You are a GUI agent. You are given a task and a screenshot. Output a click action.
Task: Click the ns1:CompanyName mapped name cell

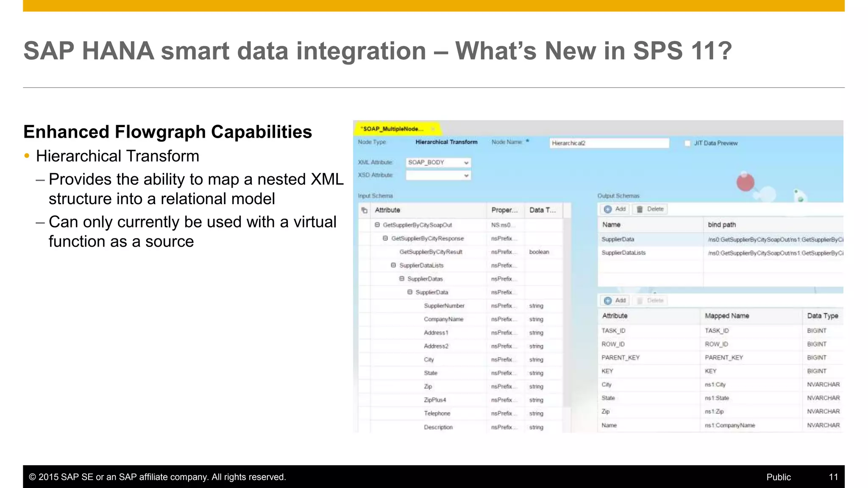(x=751, y=425)
